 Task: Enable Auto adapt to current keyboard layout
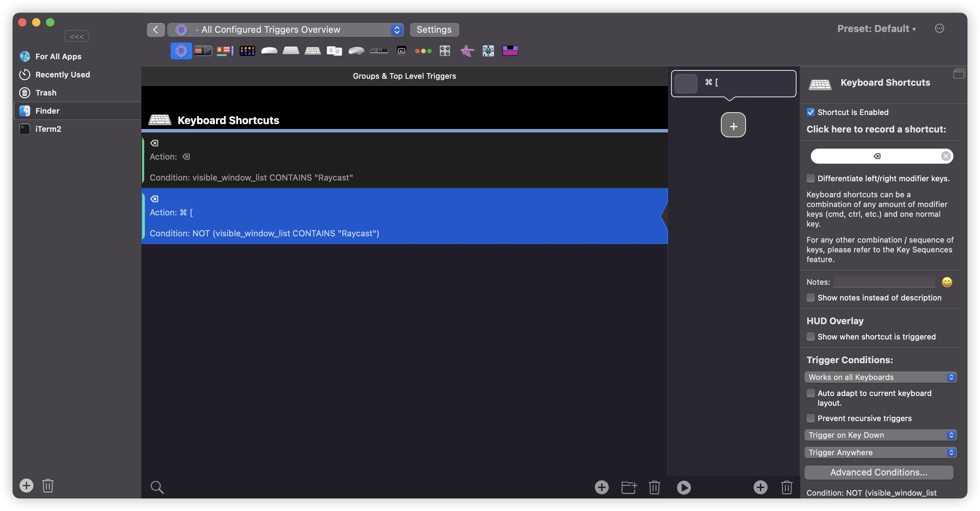pyautogui.click(x=810, y=393)
